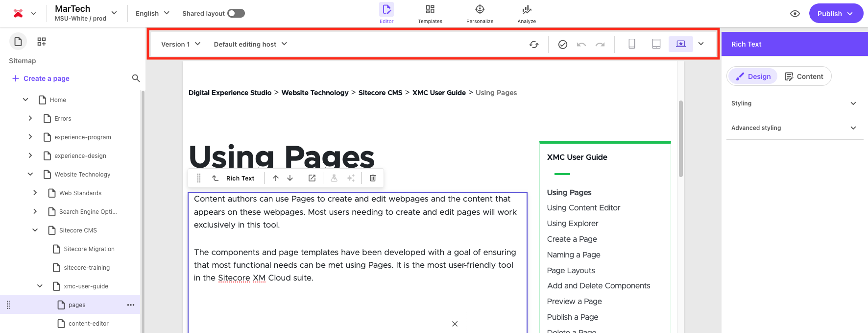
Task: Open the Default editing host dropdown
Action: pos(250,44)
